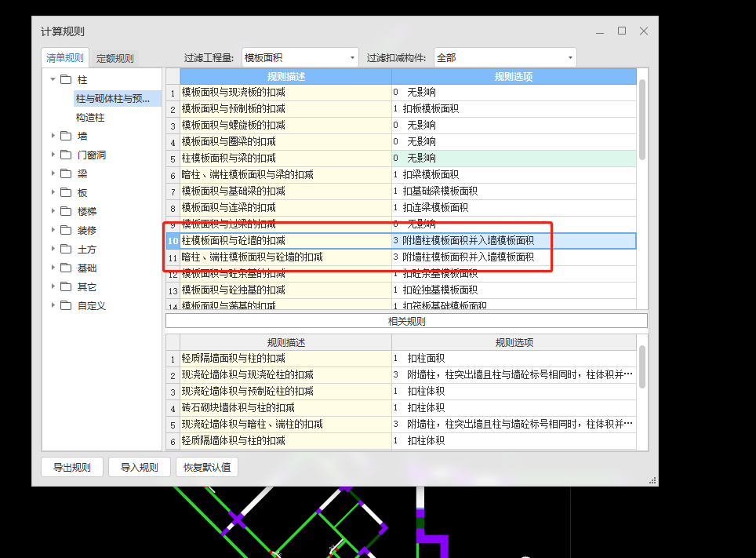Maximize the 计算规则 window

click(622, 31)
